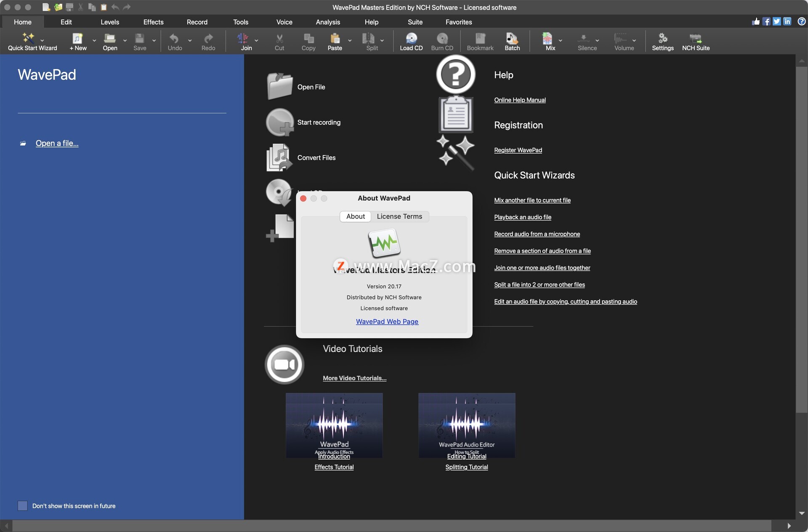Open the License Terms tab in About

pos(399,216)
